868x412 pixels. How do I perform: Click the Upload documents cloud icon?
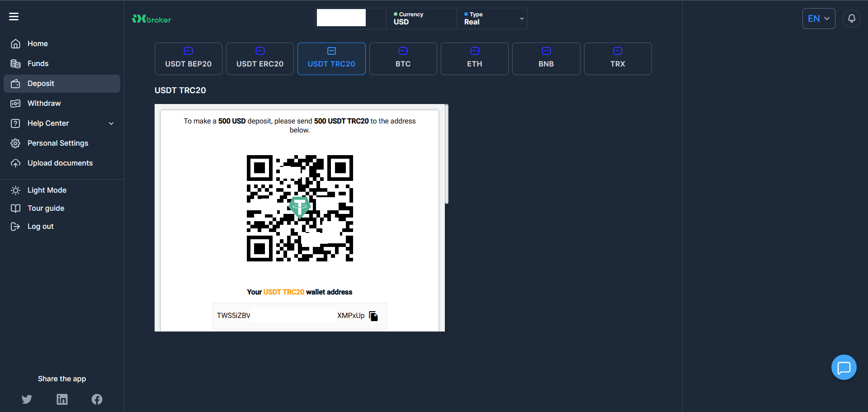click(15, 163)
